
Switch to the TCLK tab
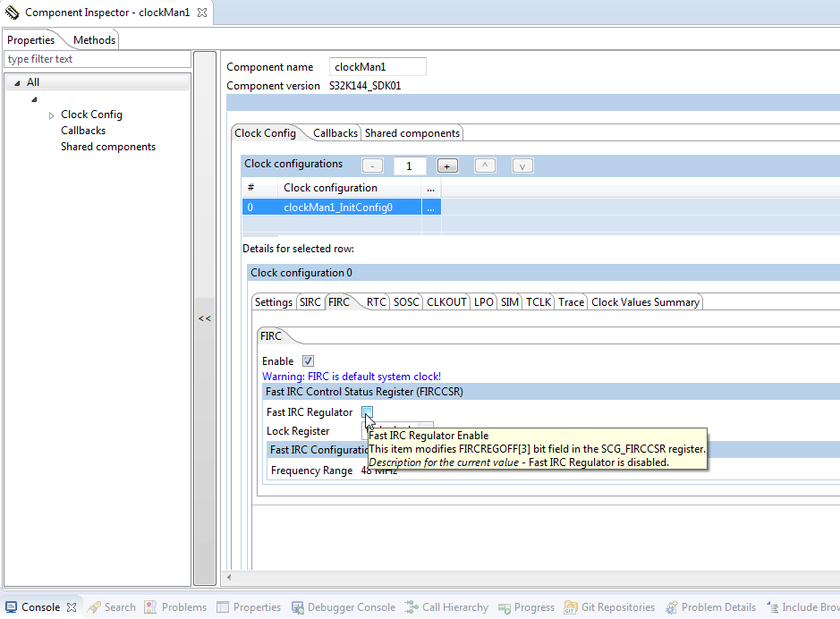539,302
